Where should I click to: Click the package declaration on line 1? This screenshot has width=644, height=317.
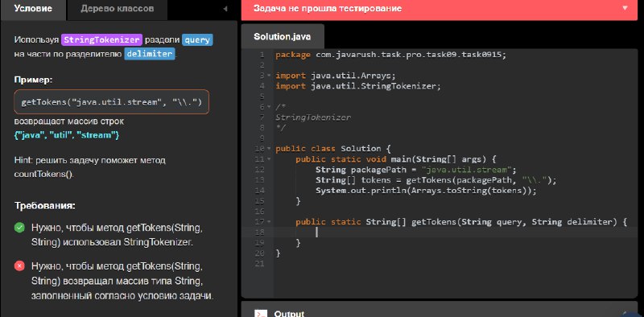[x=391, y=55]
